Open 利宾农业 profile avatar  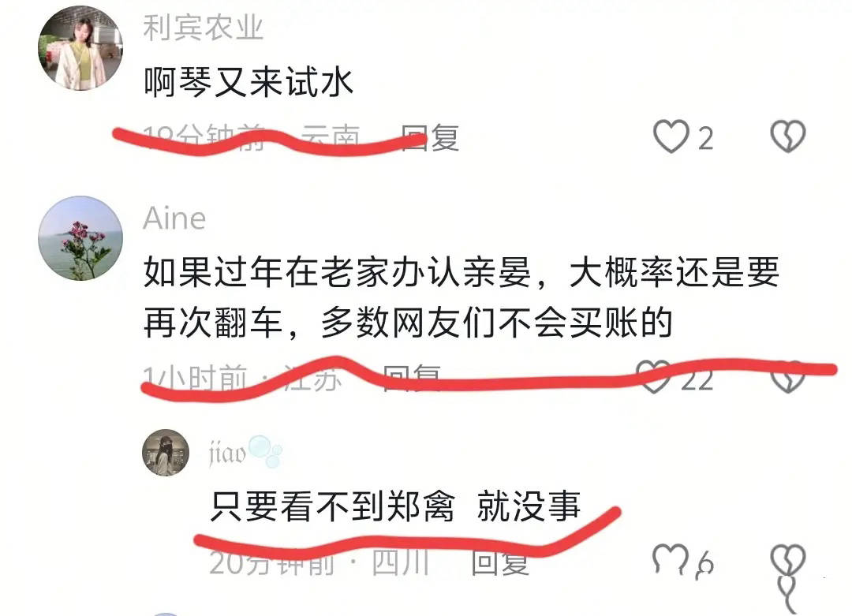(x=80, y=48)
